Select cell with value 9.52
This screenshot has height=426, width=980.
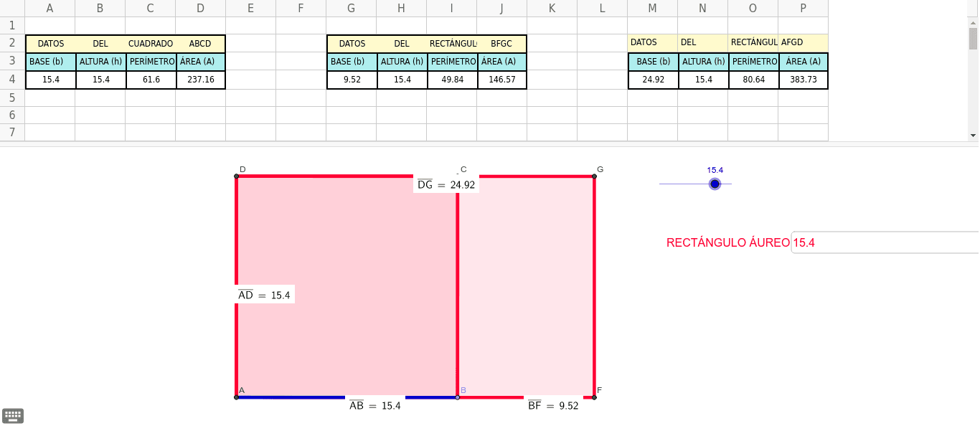[x=352, y=80]
